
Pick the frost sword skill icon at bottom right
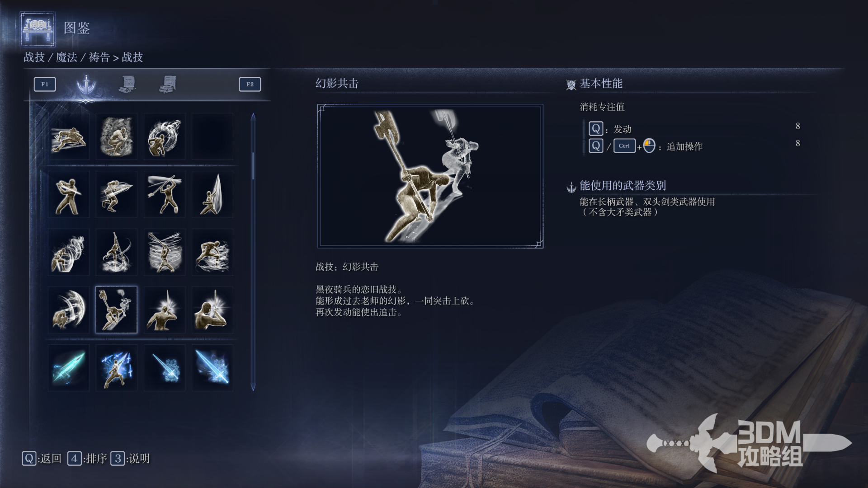pyautogui.click(x=212, y=368)
